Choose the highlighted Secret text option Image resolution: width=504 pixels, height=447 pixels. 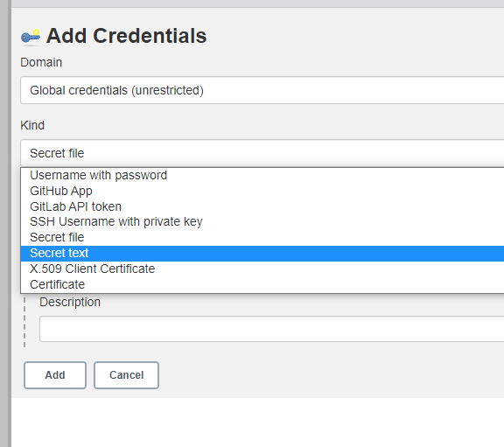[x=262, y=253]
